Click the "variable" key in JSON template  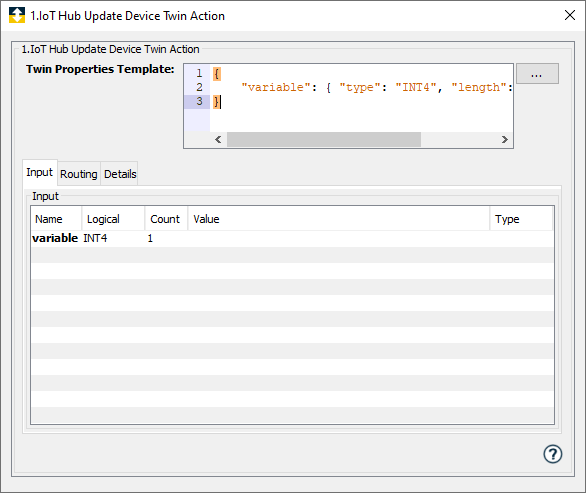click(x=276, y=87)
